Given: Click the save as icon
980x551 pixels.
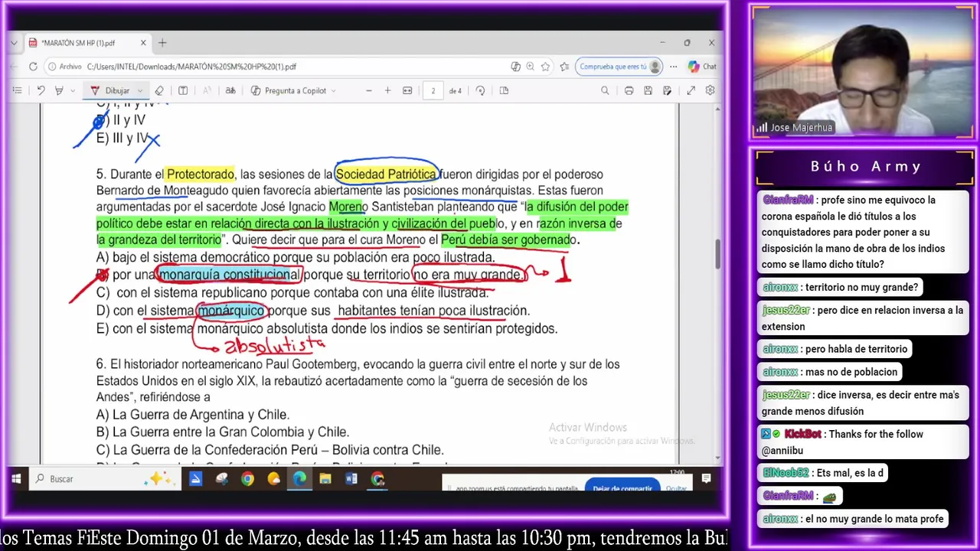Looking at the screenshot, I should coord(667,90).
